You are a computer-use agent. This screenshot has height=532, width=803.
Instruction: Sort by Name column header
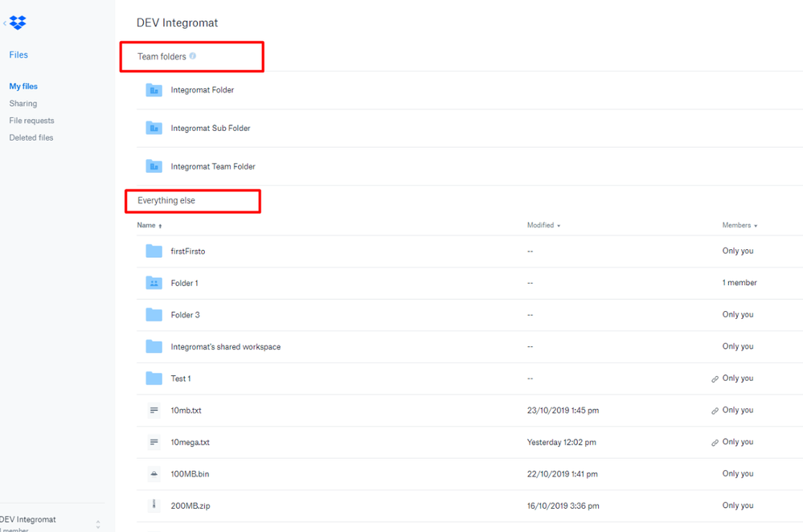tap(149, 225)
